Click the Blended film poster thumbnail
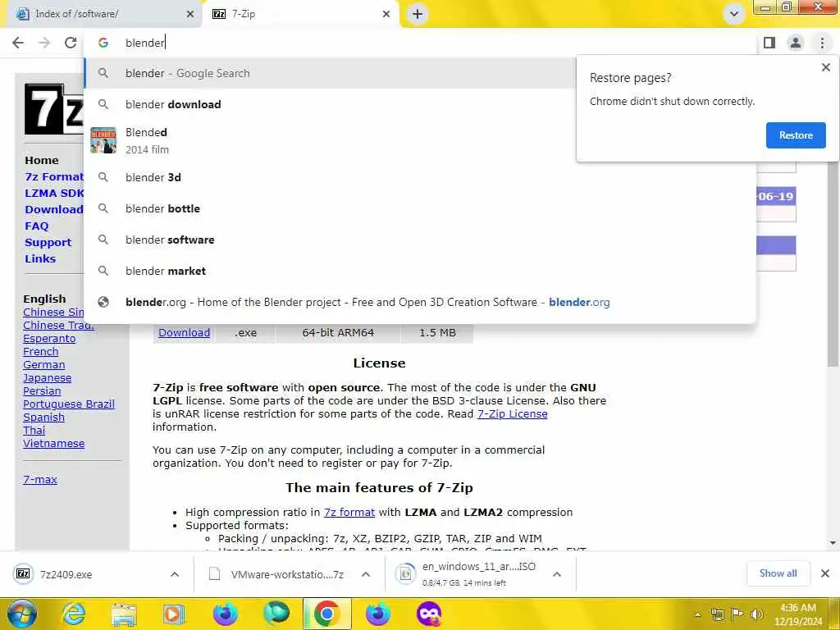The width and height of the screenshot is (840, 630). (x=103, y=140)
